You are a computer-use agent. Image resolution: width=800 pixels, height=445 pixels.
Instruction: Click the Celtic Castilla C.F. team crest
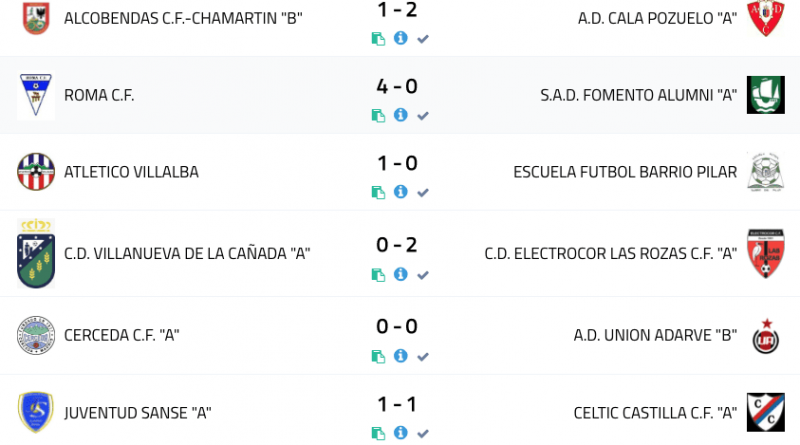tap(765, 412)
